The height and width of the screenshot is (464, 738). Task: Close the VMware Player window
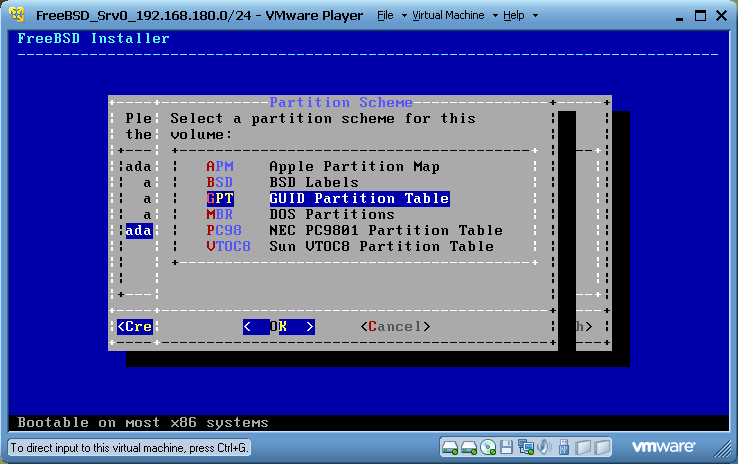721,16
